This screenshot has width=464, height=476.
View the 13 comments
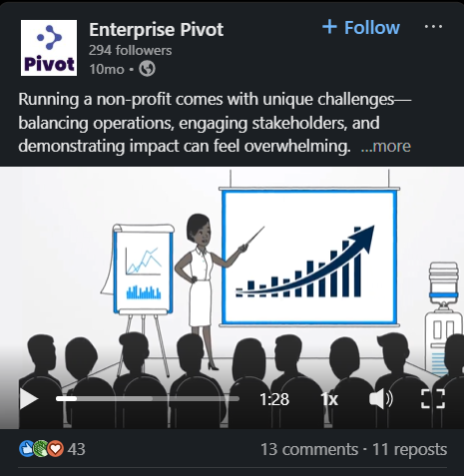pyautogui.click(x=309, y=449)
